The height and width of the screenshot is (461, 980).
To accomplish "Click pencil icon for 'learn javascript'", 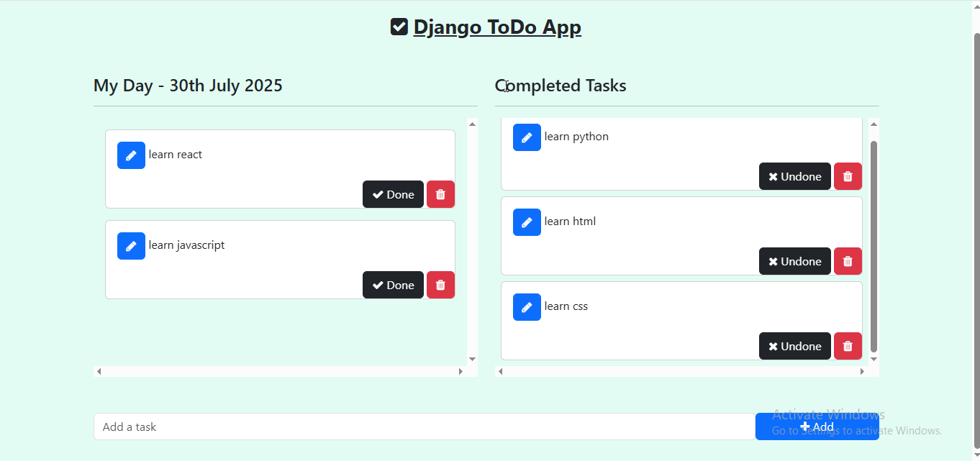I will (131, 246).
